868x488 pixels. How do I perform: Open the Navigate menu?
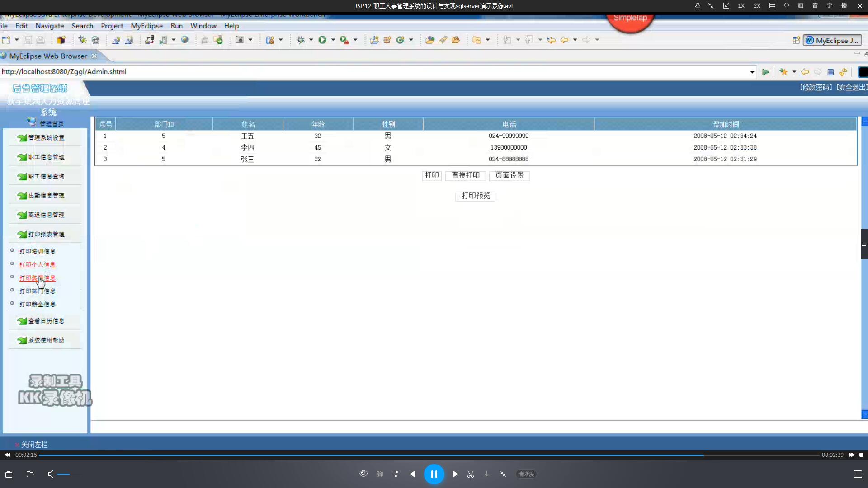pyautogui.click(x=50, y=26)
